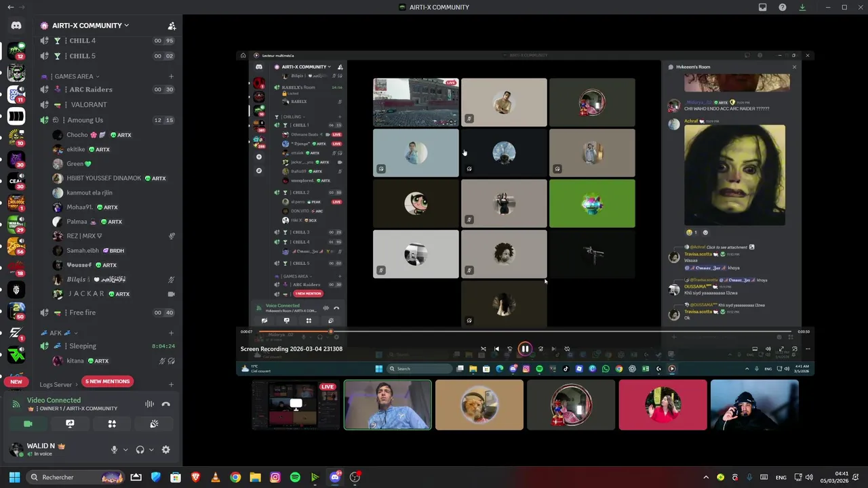Image resolution: width=868 pixels, height=488 pixels.
Task: Open server with 12 badge in sidebar
Action: point(16,50)
